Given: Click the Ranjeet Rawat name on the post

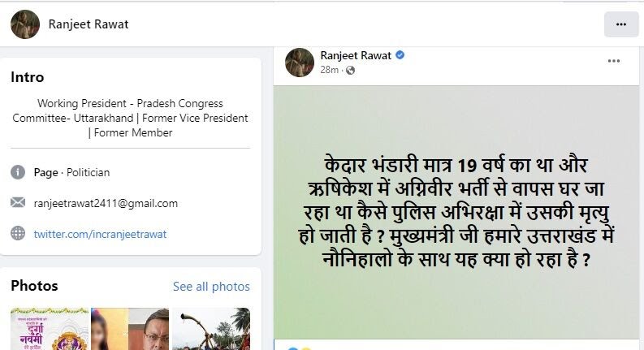Looking at the screenshot, I should 356,55.
